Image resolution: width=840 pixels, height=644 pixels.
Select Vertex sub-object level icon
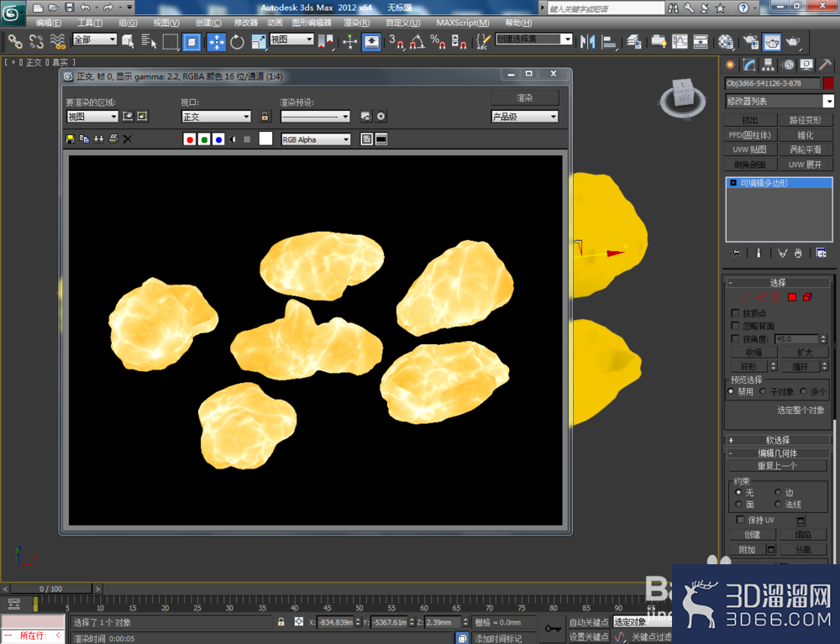(744, 297)
